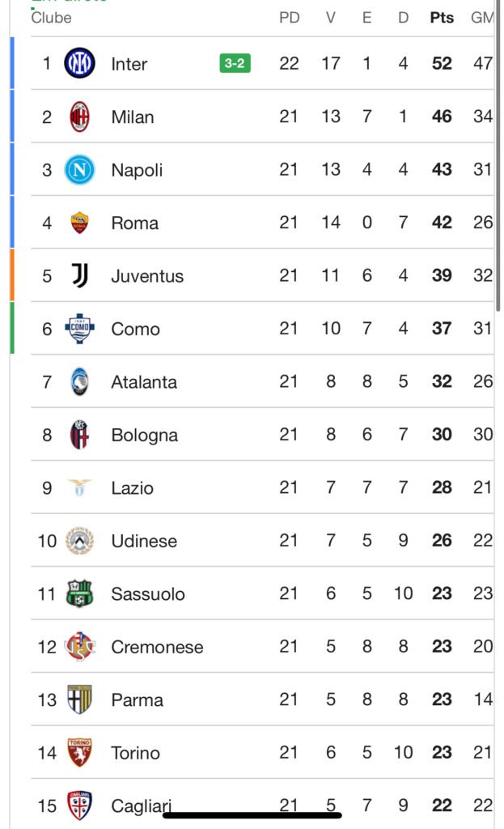
Task: Click the Cagliari team name
Action: [142, 806]
